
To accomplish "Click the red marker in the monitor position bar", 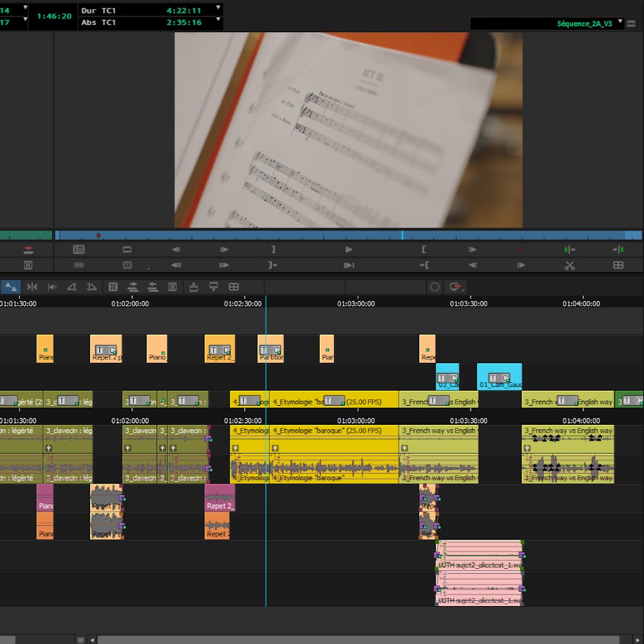I will coord(98,235).
